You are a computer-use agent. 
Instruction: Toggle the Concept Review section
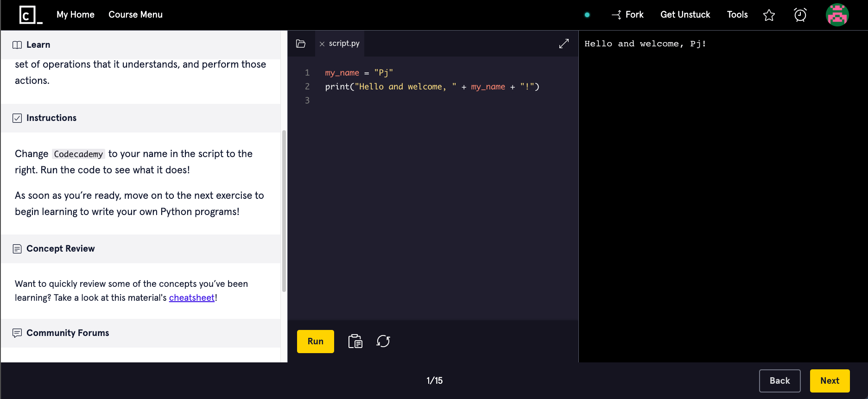pyautogui.click(x=140, y=249)
